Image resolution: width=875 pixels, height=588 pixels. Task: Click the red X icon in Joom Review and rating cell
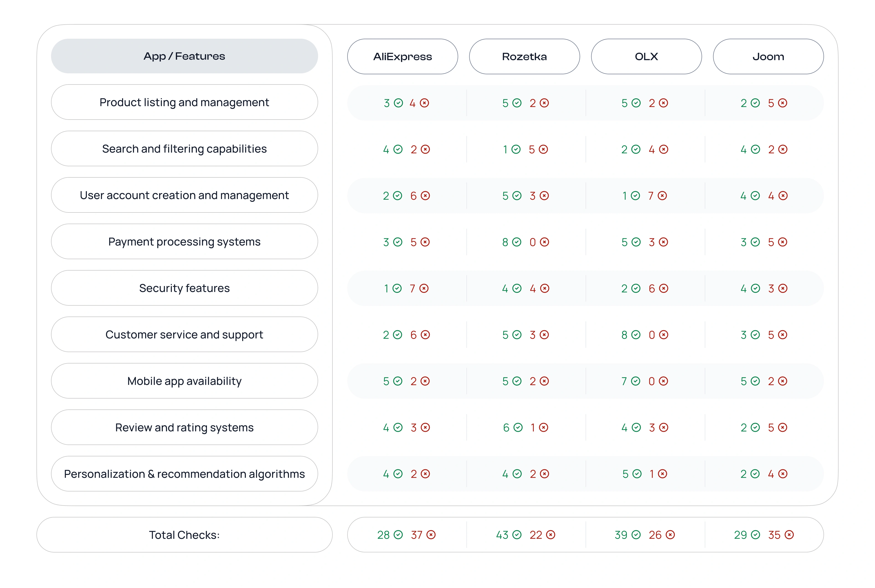tap(782, 427)
